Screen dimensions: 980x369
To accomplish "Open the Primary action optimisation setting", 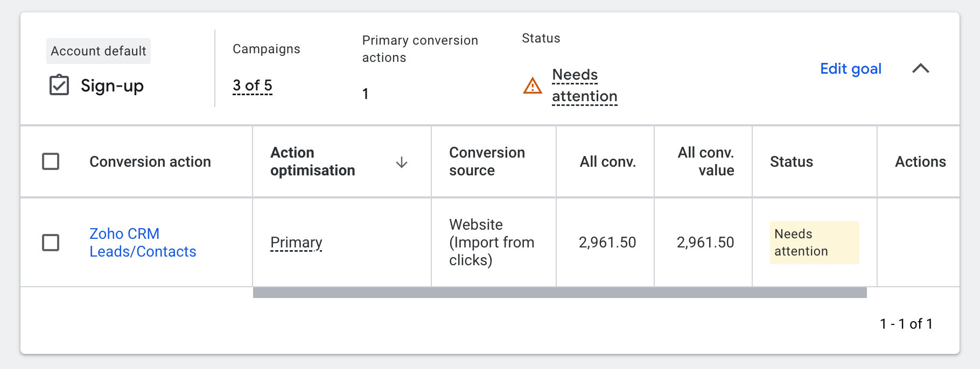I will 296,243.
